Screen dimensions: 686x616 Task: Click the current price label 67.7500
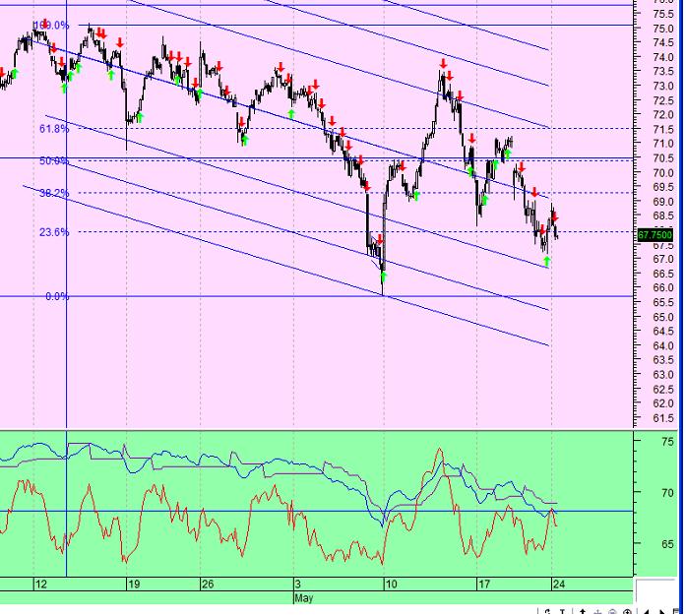(655, 235)
